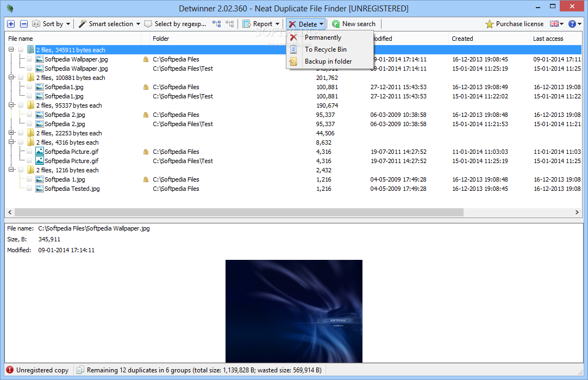
Task: Check the 22253 bytes group checkbox
Action: pyautogui.click(x=21, y=133)
